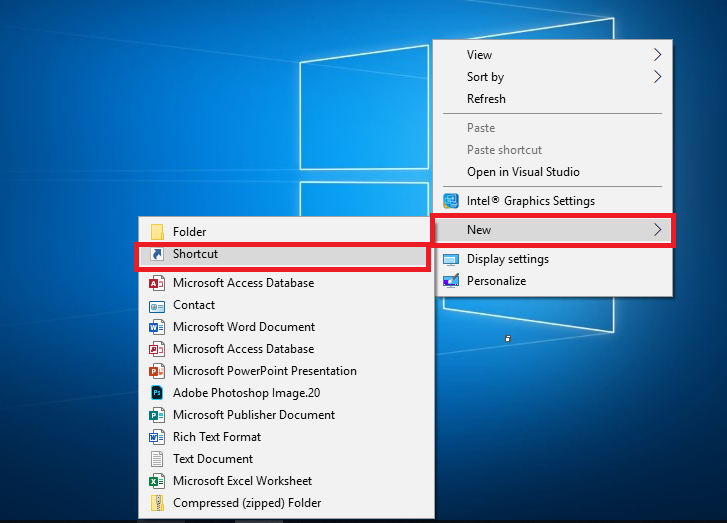Click the Contact card icon
The width and height of the screenshot is (727, 523).
[x=157, y=306]
